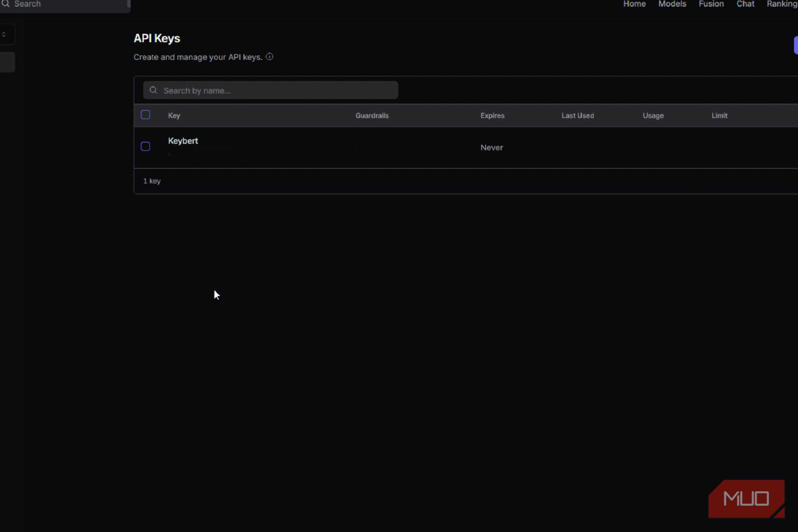Click the Keybert key name
The width and height of the screenshot is (798, 532).
(x=183, y=141)
